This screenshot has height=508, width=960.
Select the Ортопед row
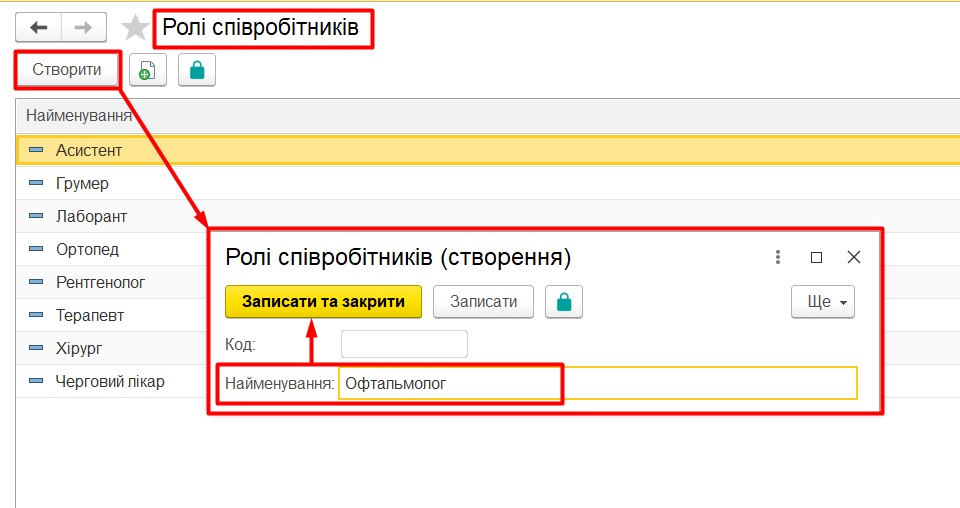pos(112,249)
